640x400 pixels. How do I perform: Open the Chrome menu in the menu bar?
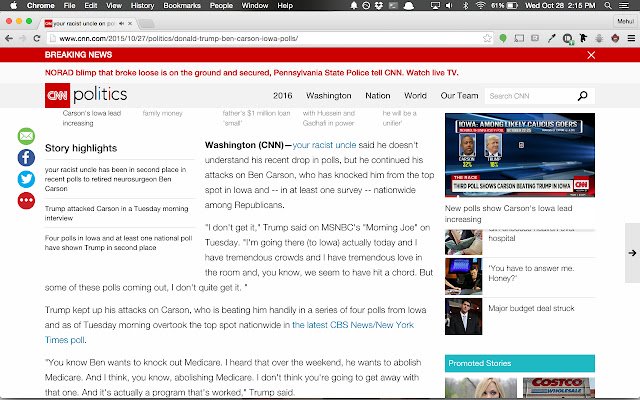[40, 5]
